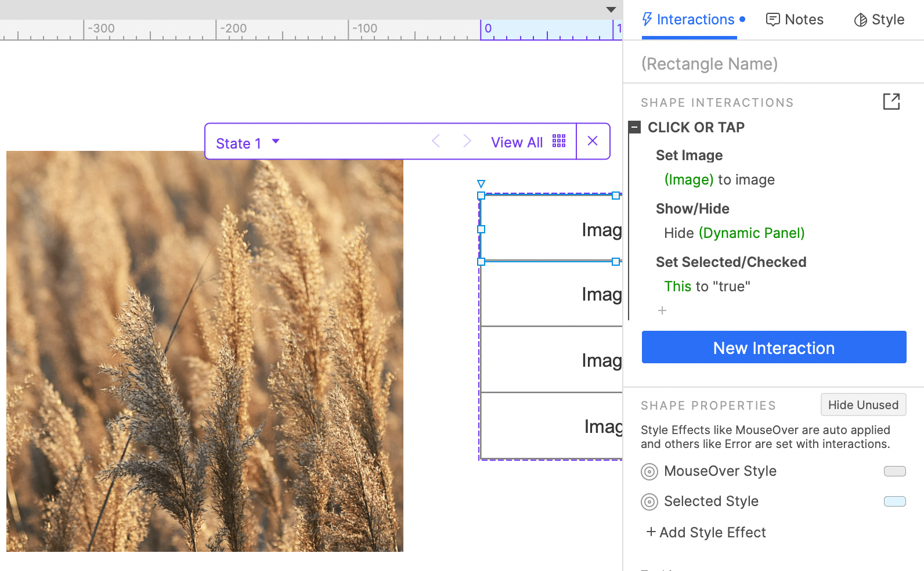Screen dimensions: 924x571
Task: Click the Selected Style target icon
Action: click(649, 502)
